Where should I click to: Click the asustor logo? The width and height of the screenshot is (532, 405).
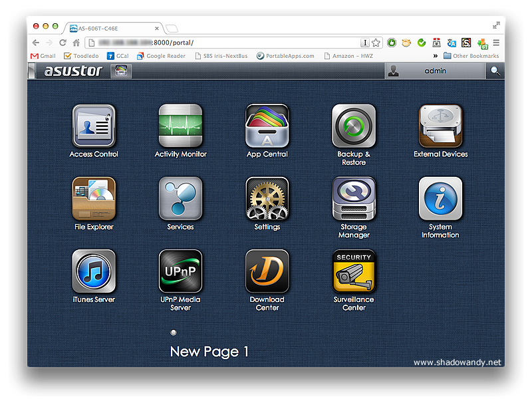(73, 71)
